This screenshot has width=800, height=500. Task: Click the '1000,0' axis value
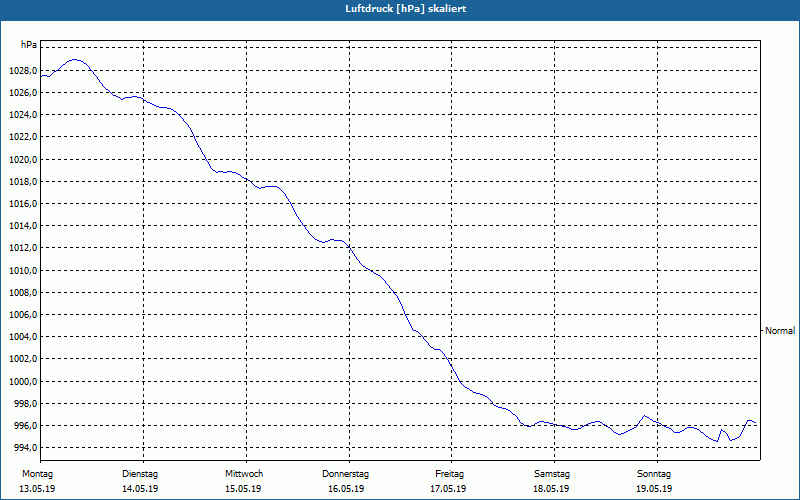23,382
